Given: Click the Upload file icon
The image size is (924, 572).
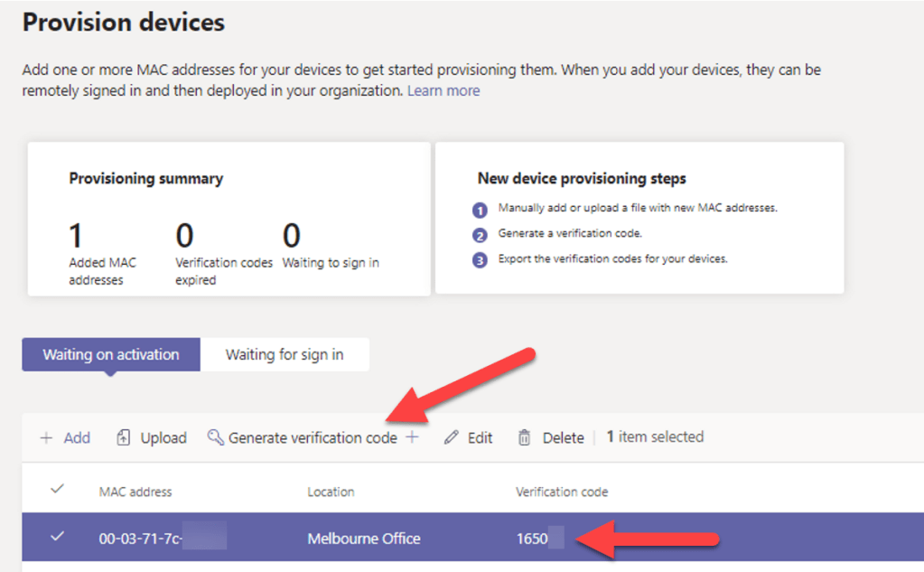Looking at the screenshot, I should [124, 437].
